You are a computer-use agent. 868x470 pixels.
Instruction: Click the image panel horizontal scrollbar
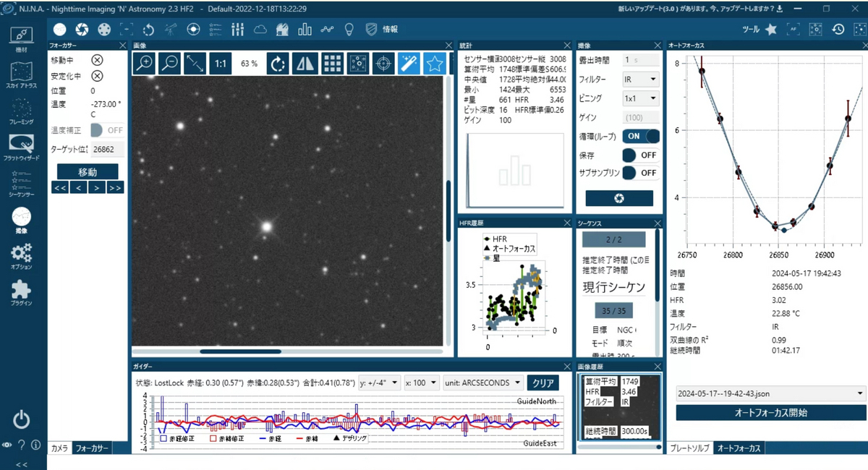(x=240, y=351)
